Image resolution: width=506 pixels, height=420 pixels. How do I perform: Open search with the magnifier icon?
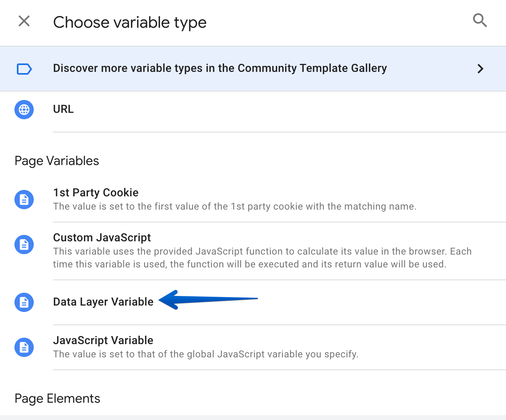click(x=480, y=20)
